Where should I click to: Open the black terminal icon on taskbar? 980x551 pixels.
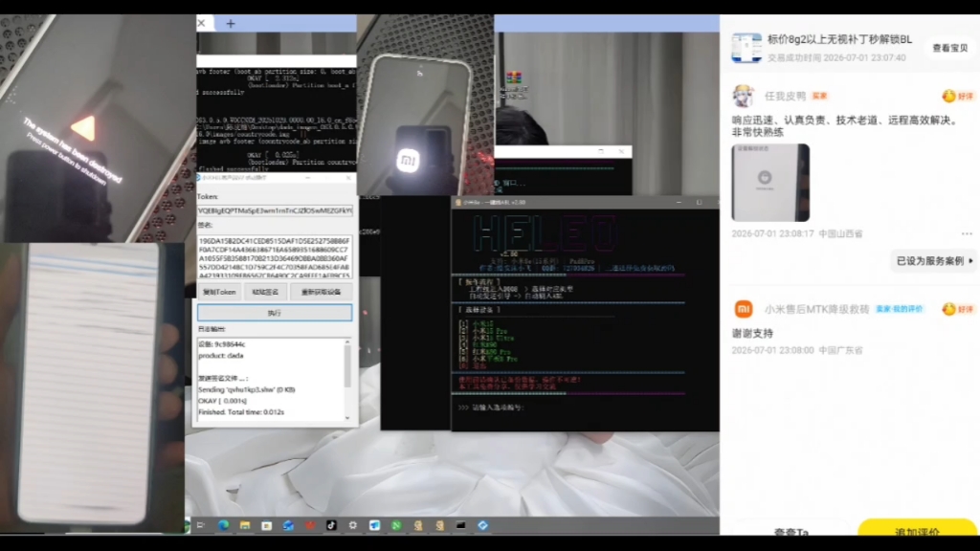[461, 525]
